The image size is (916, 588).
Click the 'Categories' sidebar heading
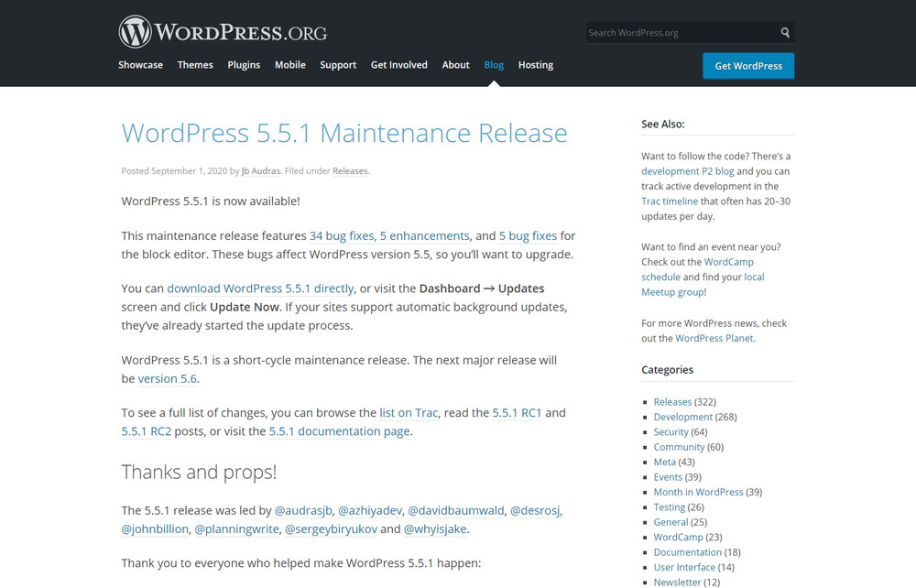[x=667, y=370]
